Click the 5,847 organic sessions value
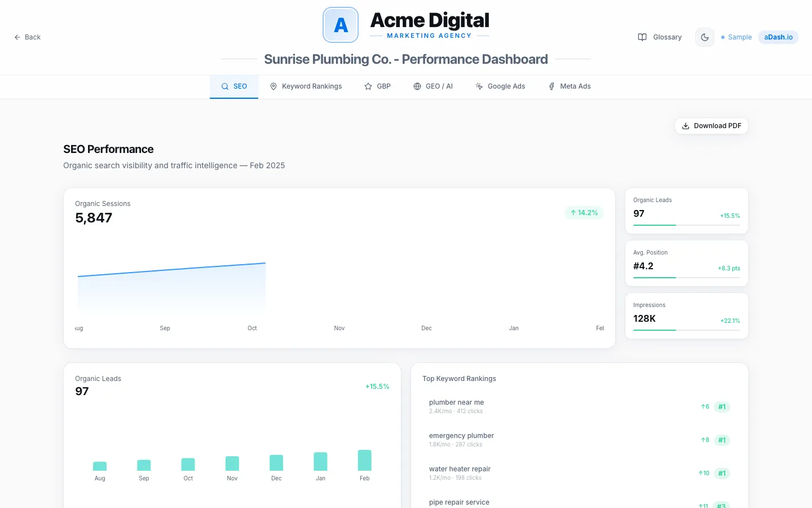The width and height of the screenshot is (812, 508). [94, 218]
